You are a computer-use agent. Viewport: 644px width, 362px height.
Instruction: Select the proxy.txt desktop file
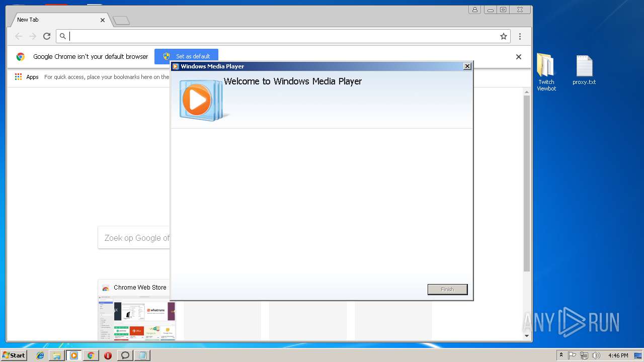(584, 70)
